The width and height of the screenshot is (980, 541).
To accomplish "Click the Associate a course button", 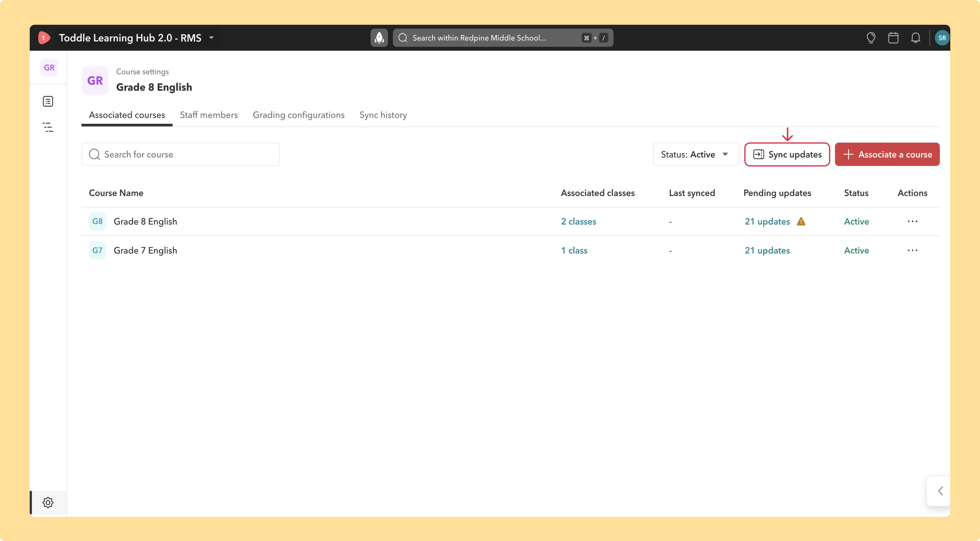I will tap(887, 154).
